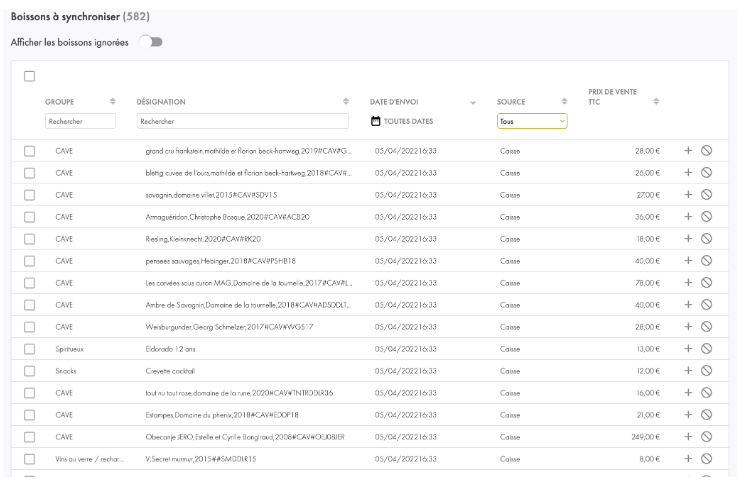Add the Crevette cocktail item
737x485 pixels.
pyautogui.click(x=688, y=371)
